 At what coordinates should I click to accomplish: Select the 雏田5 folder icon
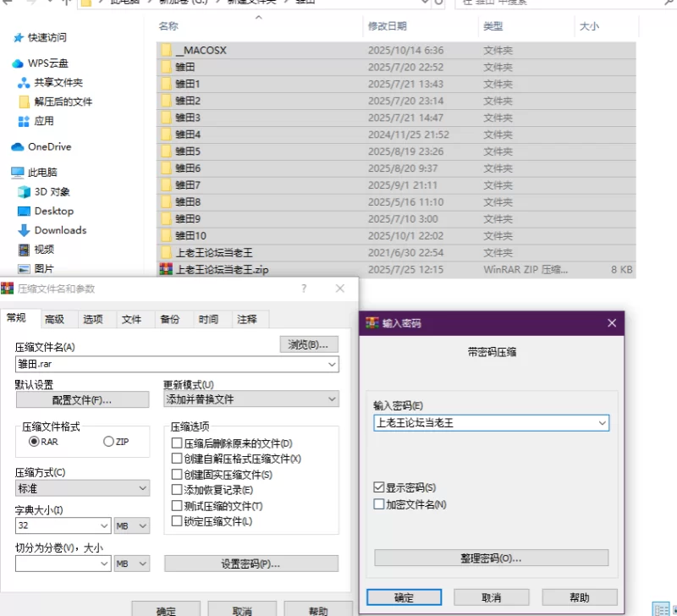pos(167,151)
